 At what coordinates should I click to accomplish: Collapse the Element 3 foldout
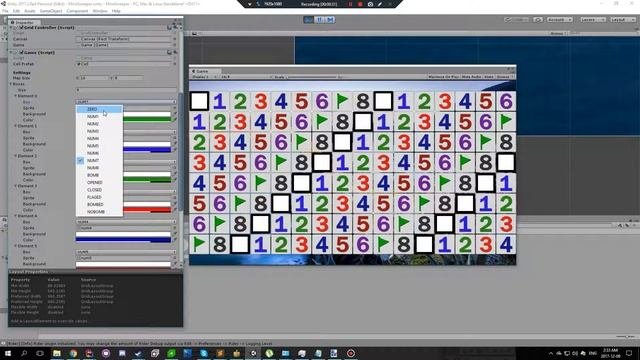(x=16, y=186)
